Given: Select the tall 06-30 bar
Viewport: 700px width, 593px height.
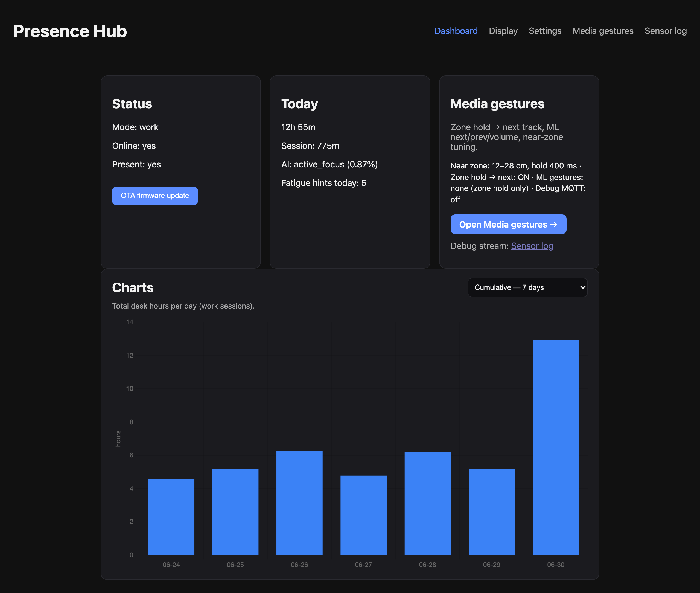Looking at the screenshot, I should click(x=556, y=447).
